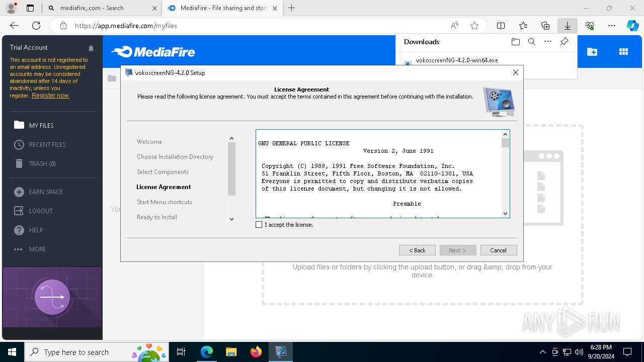Open Edge from taskbar
The width and height of the screenshot is (644, 362).
click(x=207, y=352)
